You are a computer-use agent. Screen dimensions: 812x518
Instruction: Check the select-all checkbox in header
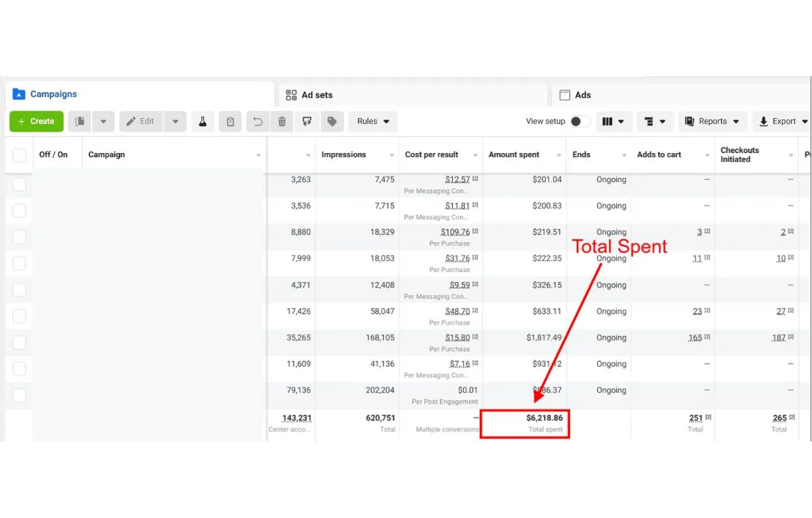pos(20,155)
